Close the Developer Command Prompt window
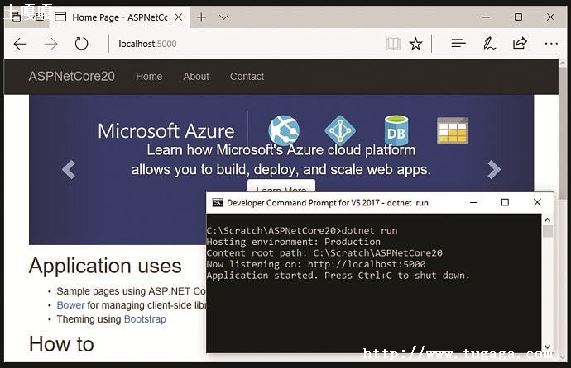The image size is (571, 368). pyautogui.click(x=537, y=202)
